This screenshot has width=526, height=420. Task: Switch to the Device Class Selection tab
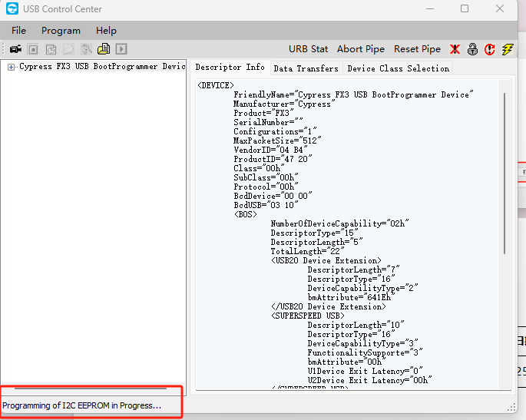coord(399,68)
